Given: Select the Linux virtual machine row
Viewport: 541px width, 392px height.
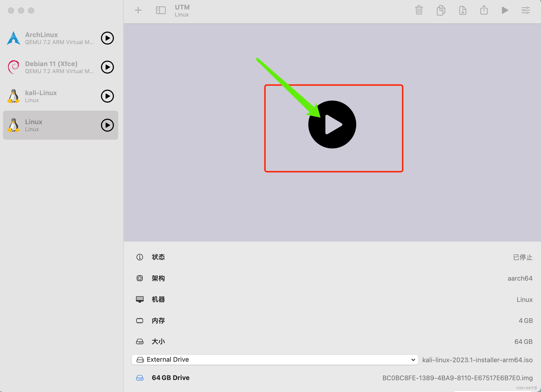Looking at the screenshot, I should [61, 125].
